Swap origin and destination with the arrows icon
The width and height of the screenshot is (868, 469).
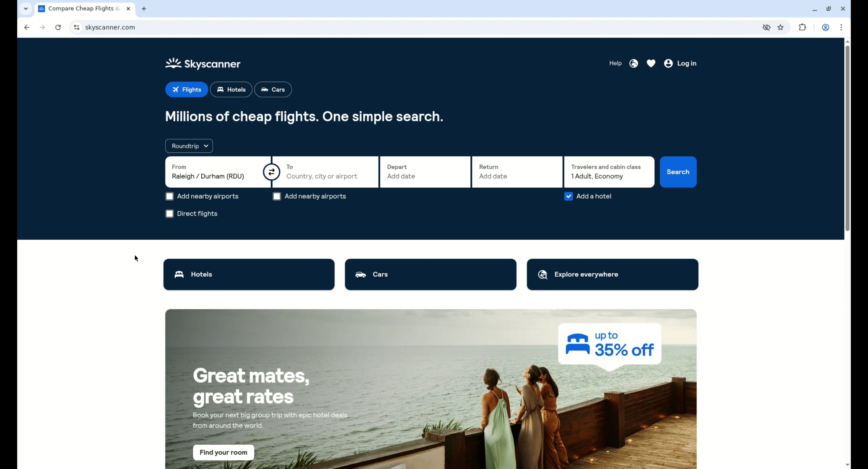(x=271, y=172)
